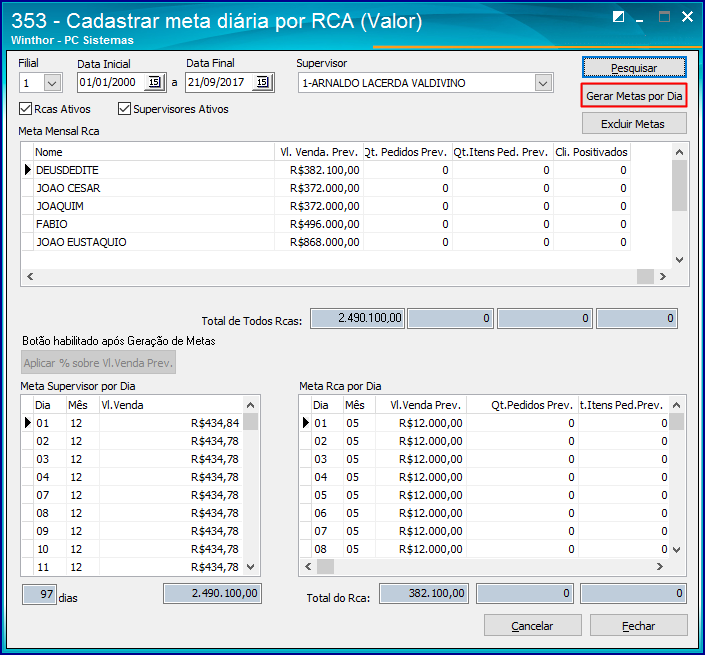The width and height of the screenshot is (705, 655).
Task: Click Aplicar % sobre Vl.Venda Prev. button
Action: coord(98,362)
